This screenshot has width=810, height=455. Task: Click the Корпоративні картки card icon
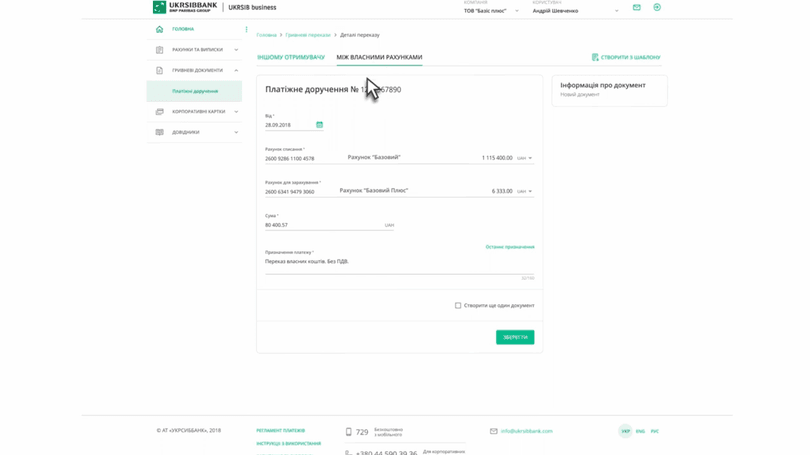(x=159, y=112)
